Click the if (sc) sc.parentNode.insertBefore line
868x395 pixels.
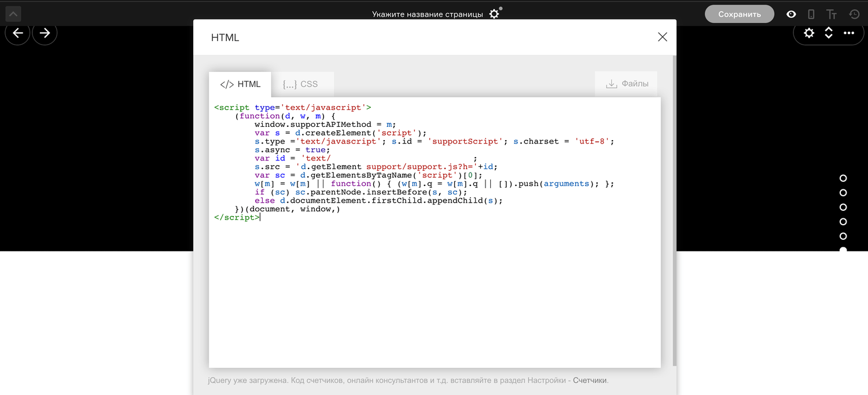[x=361, y=192]
